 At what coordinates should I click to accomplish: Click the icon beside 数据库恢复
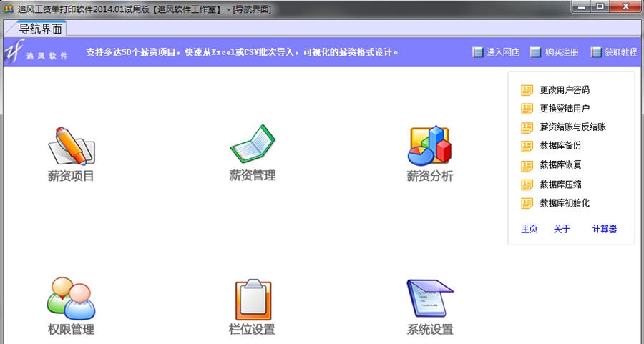pyautogui.click(x=527, y=165)
